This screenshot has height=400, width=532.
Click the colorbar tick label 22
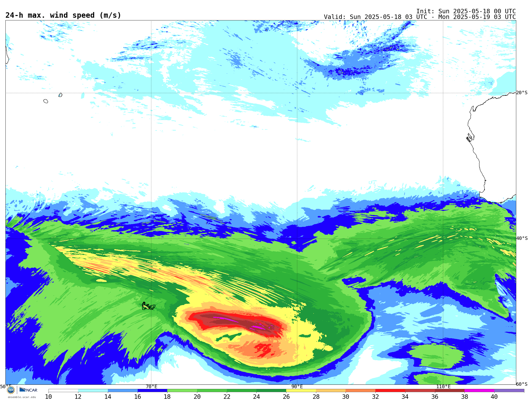pos(227,397)
